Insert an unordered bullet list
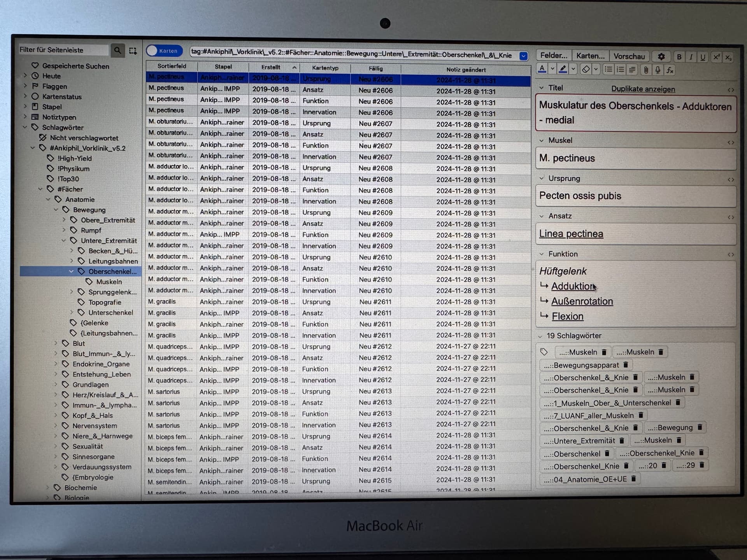 pos(608,70)
